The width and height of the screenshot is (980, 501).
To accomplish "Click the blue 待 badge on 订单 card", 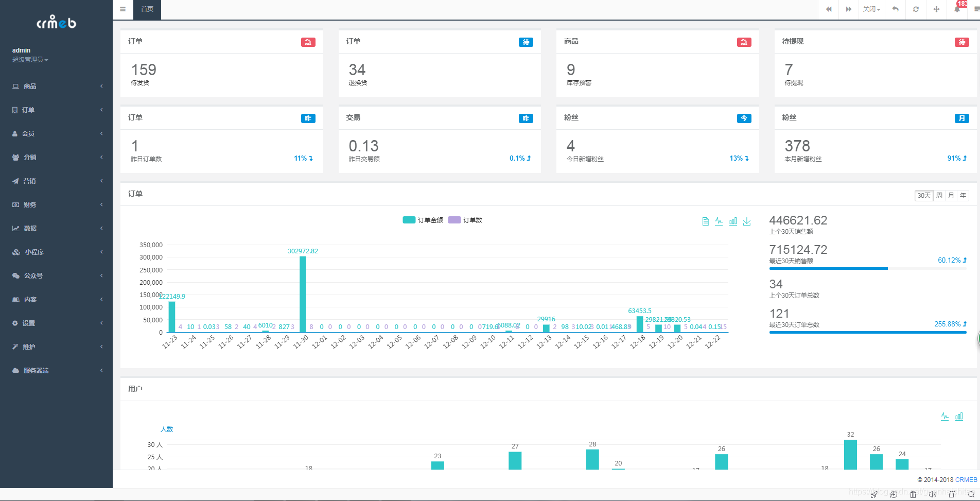I will click(526, 42).
